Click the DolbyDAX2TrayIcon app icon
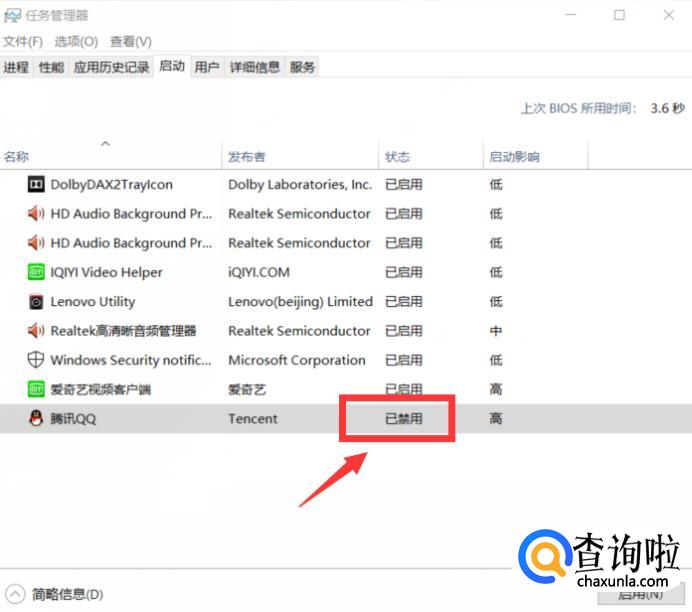 [x=36, y=184]
